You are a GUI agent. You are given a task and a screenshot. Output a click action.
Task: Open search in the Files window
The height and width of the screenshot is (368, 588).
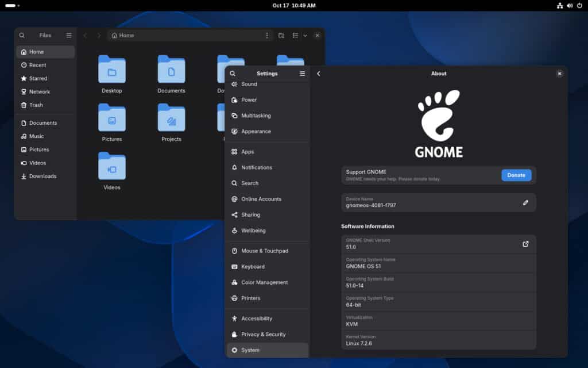click(x=22, y=35)
